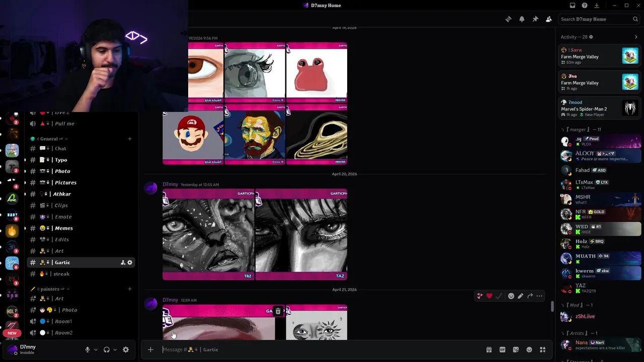The width and height of the screenshot is (644, 362).
Task: Open emoji picker in message bar
Action: [529, 349]
